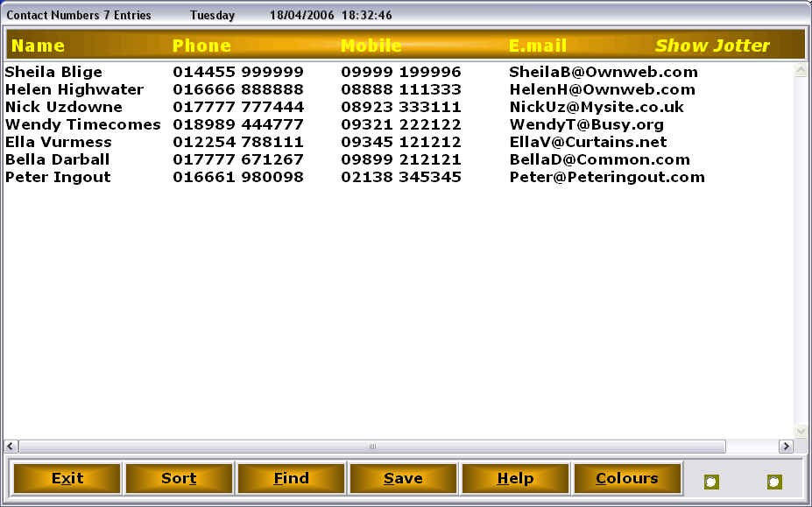Image resolution: width=812 pixels, height=507 pixels.
Task: Open the Help button
Action: click(x=515, y=478)
